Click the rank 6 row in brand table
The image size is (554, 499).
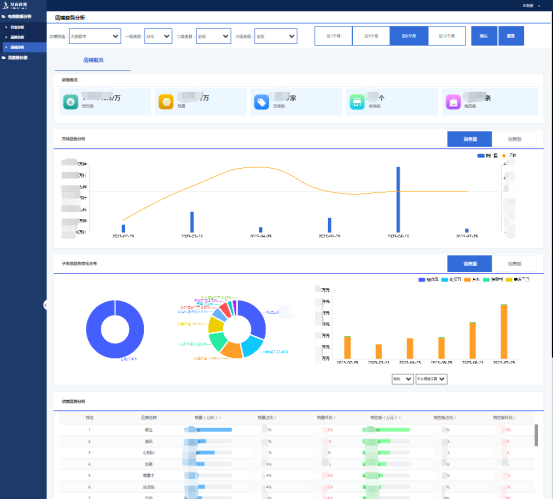[297, 487]
